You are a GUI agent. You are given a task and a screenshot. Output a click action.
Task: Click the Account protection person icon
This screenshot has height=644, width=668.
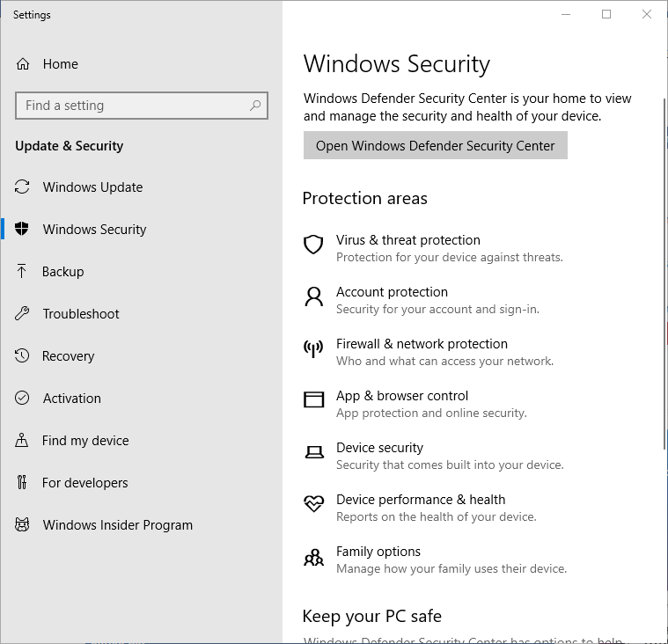(314, 296)
